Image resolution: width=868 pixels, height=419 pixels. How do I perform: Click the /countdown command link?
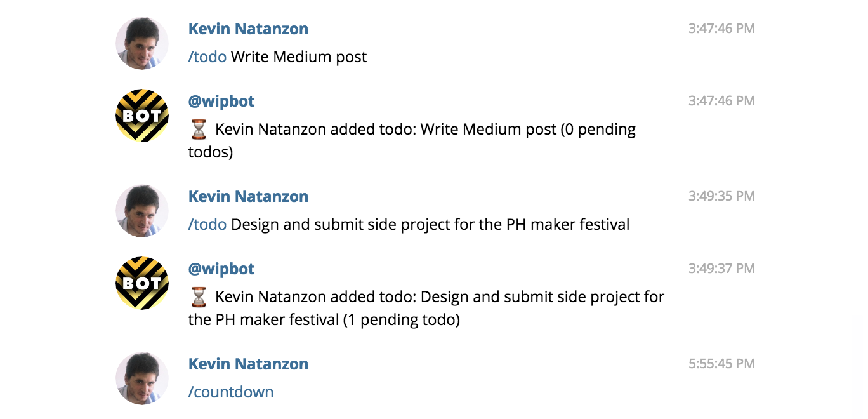point(231,392)
